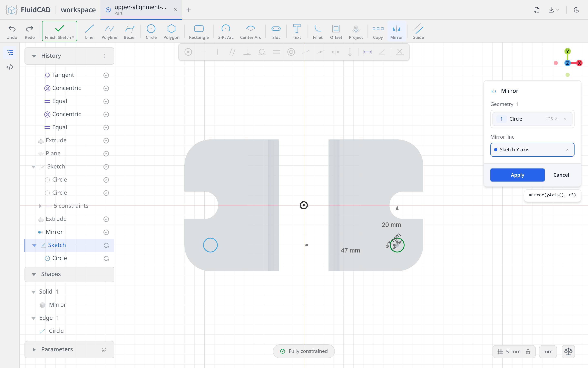
Task: Select the Offset tool
Action: pyautogui.click(x=336, y=32)
